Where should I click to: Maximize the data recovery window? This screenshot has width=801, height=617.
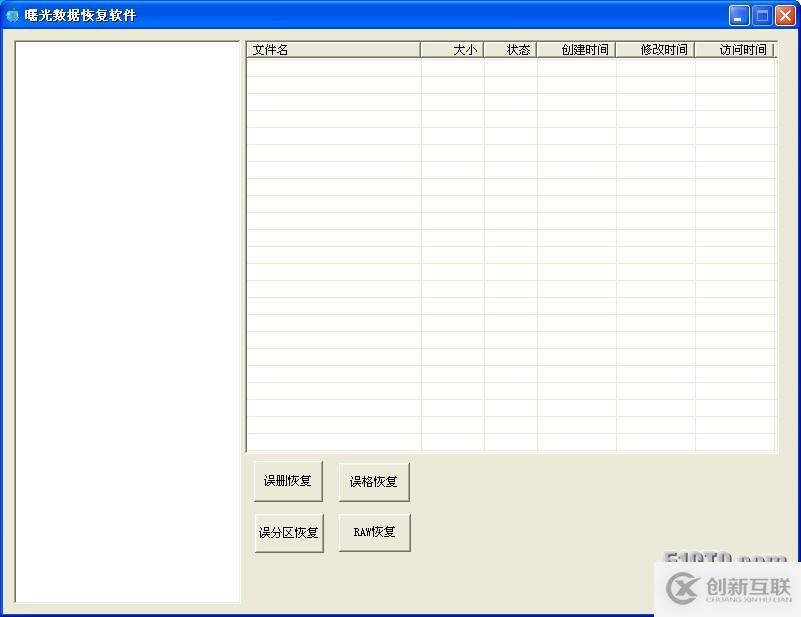[x=762, y=15]
